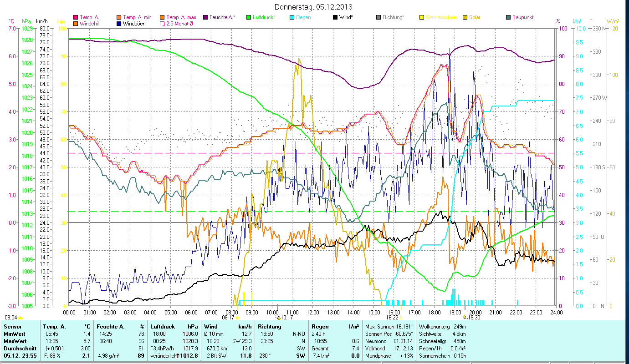This screenshot has width=629, height=364.
Task: Click the Taupunkt legend swatch
Action: pyautogui.click(x=508, y=17)
